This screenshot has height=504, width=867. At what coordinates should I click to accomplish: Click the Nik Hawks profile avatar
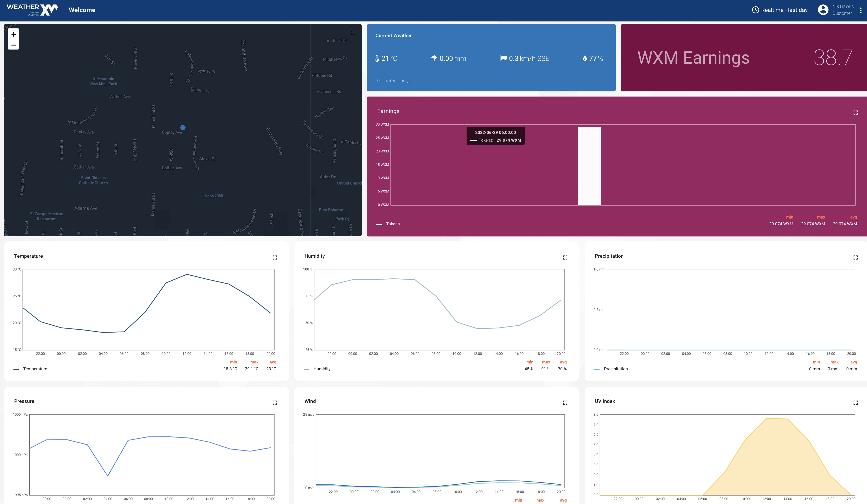823,10
